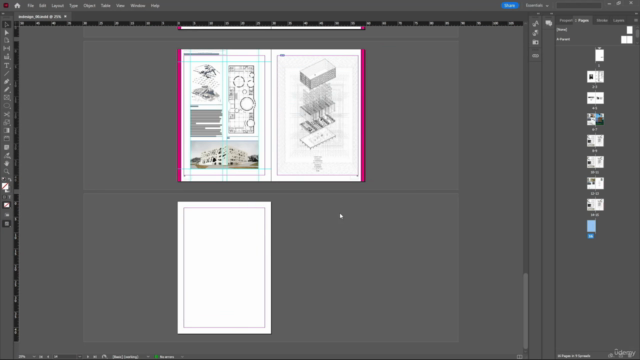
Task: Open the page number dropdown in status bar
Action: (80, 357)
